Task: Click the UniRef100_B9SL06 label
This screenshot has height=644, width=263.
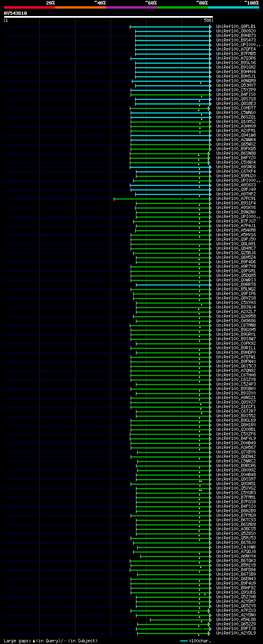Action: (x=236, y=63)
